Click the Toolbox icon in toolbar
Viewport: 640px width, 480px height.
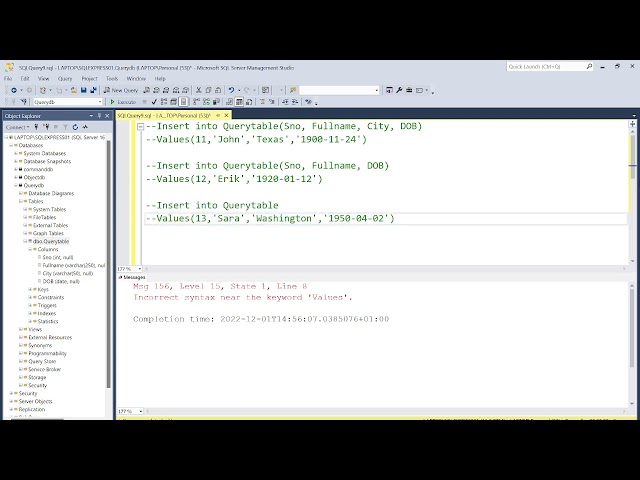(409, 90)
